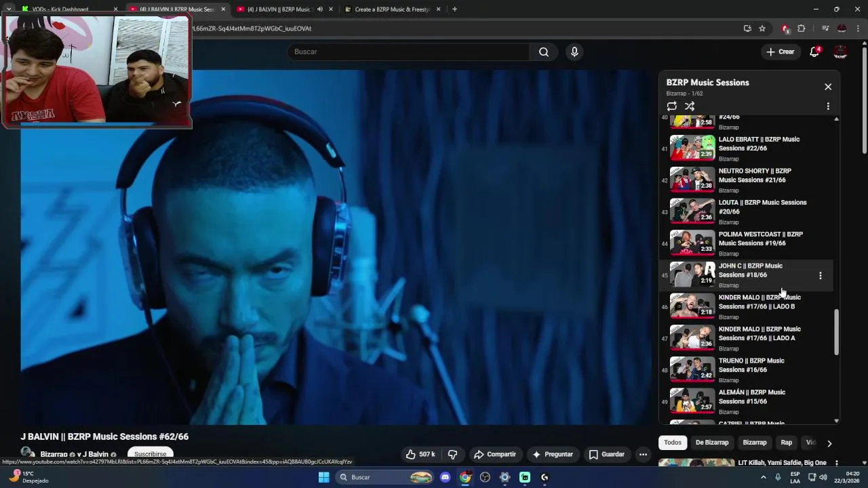This screenshot has width=868, height=488.
Task: Click the LIT Killah recommended video thumbnail
Action: pyautogui.click(x=696, y=463)
